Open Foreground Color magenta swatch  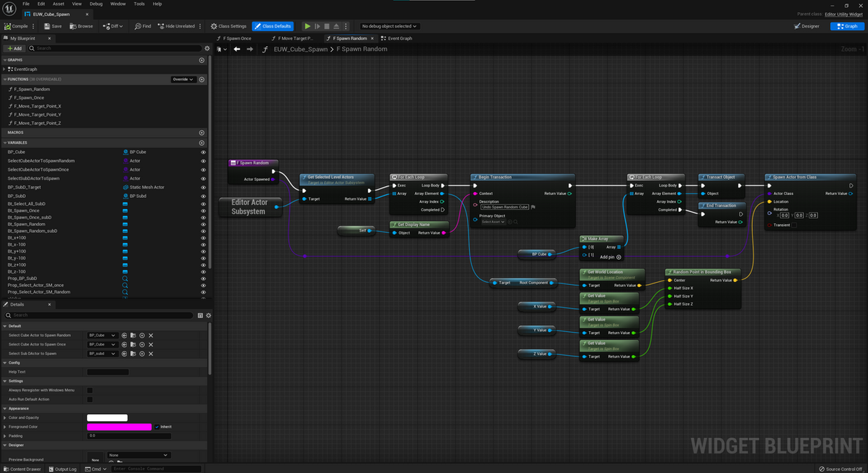point(119,427)
